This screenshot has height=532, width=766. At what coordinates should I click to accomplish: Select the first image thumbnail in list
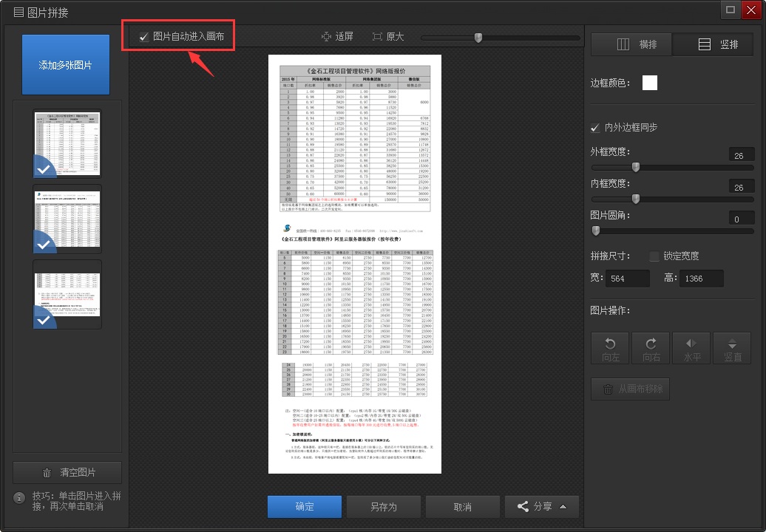67,144
